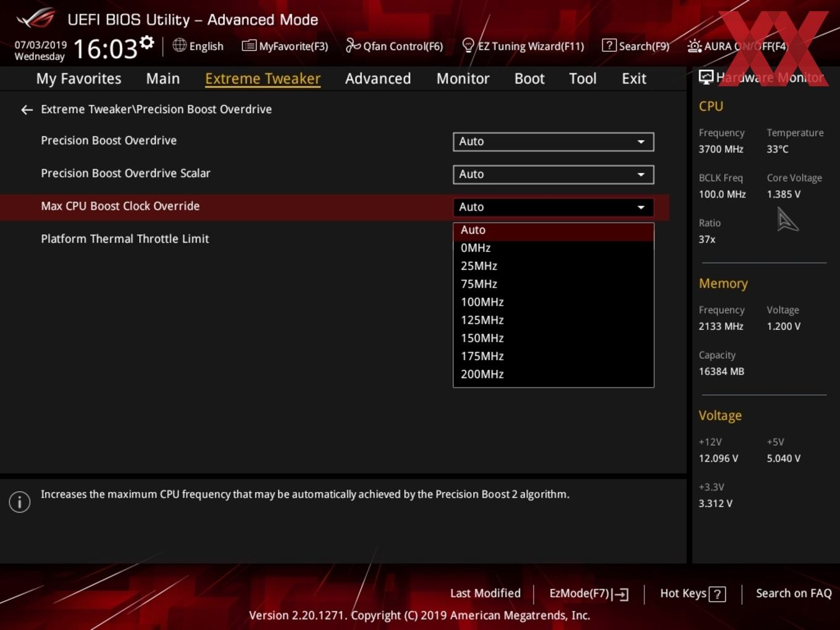The width and height of the screenshot is (840, 630).
Task: Click the globe language icon
Action: click(x=179, y=45)
